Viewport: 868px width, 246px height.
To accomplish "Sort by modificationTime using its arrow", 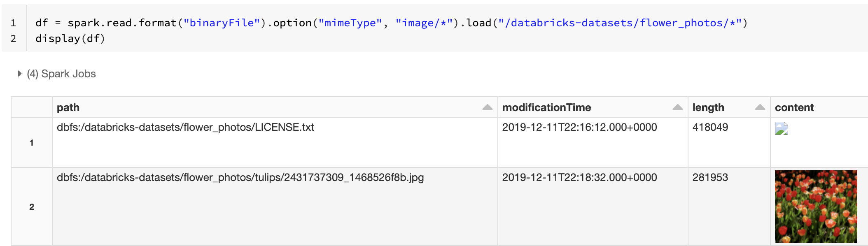I will (x=677, y=107).
